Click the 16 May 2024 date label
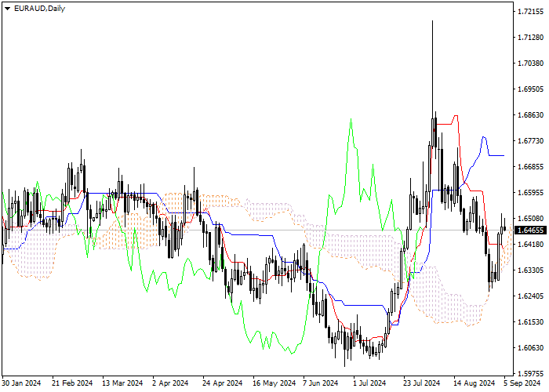 (274, 383)
